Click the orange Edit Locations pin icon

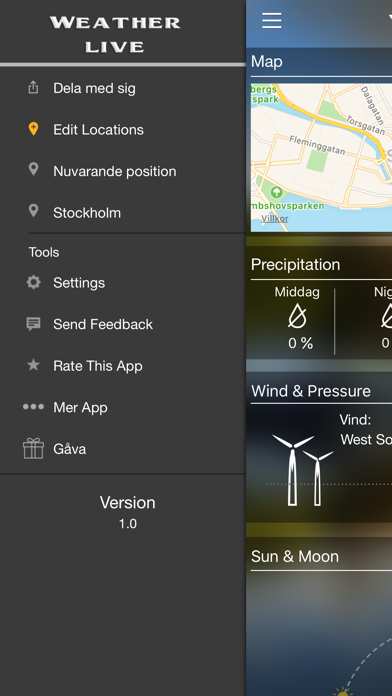pyautogui.click(x=33, y=129)
